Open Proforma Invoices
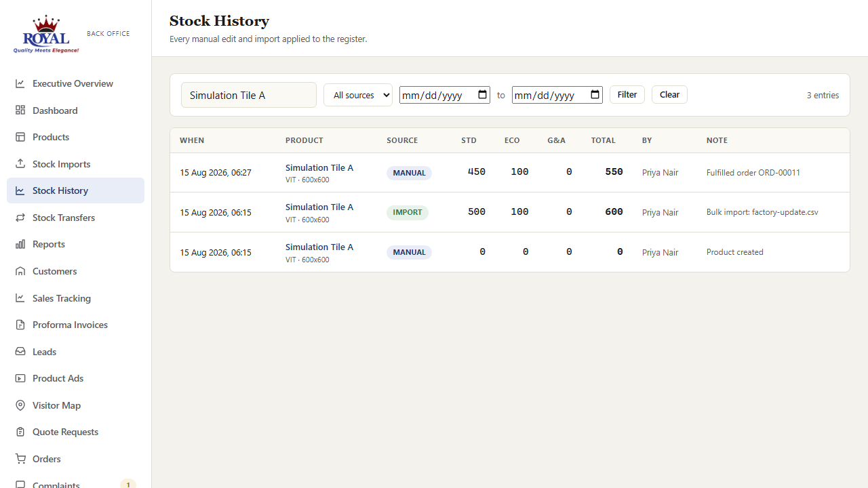The height and width of the screenshot is (488, 868). [75, 325]
